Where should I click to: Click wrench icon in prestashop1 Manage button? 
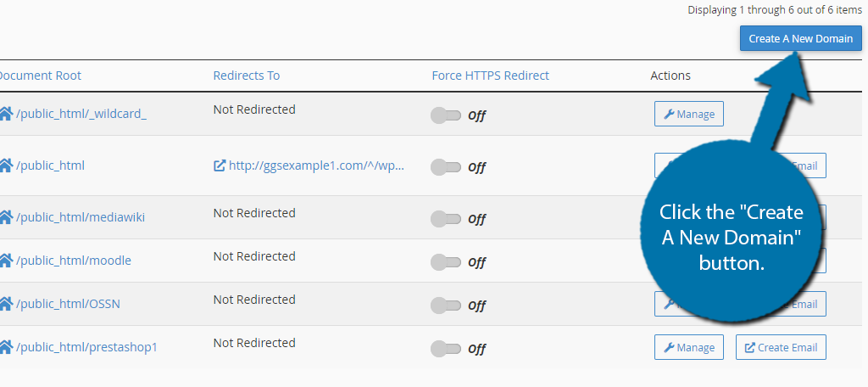[x=669, y=348]
